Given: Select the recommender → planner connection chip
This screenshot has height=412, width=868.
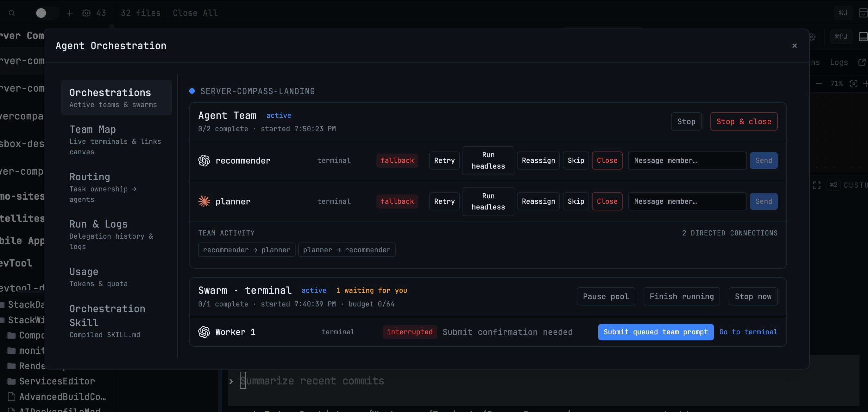Looking at the screenshot, I should click(247, 250).
